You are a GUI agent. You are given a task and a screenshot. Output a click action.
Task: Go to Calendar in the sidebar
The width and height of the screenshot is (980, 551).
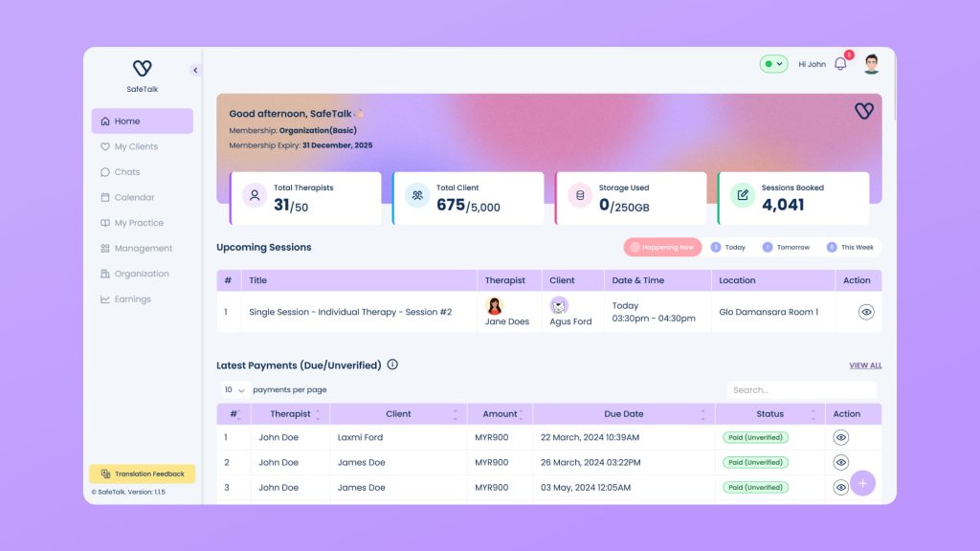coord(134,197)
